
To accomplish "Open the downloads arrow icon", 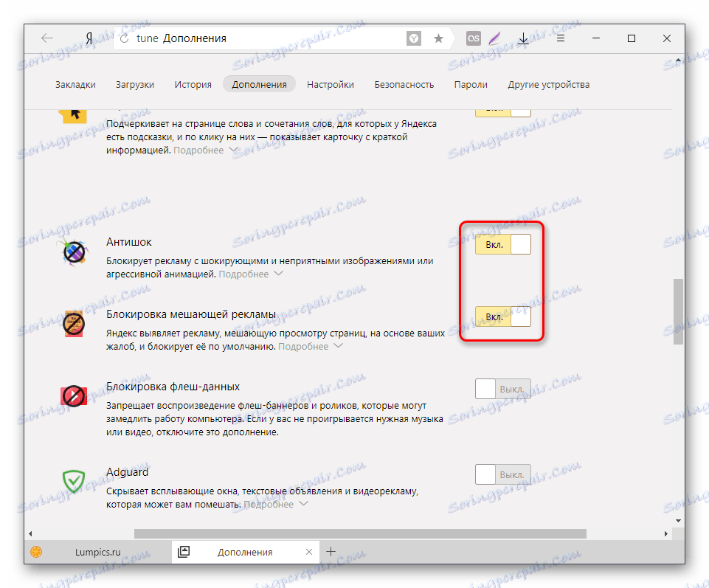I will [x=523, y=38].
